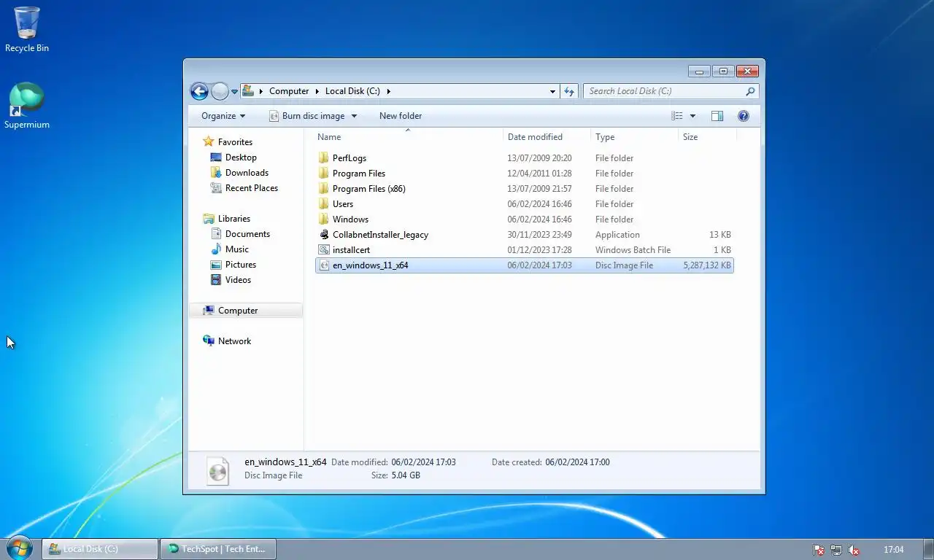Click the Windows Batch File type cell
934x560 pixels.
point(633,250)
